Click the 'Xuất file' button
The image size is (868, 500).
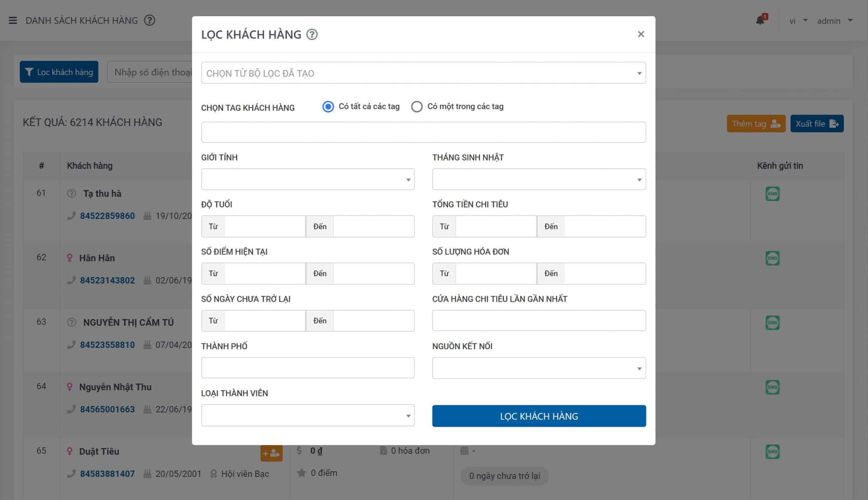817,124
